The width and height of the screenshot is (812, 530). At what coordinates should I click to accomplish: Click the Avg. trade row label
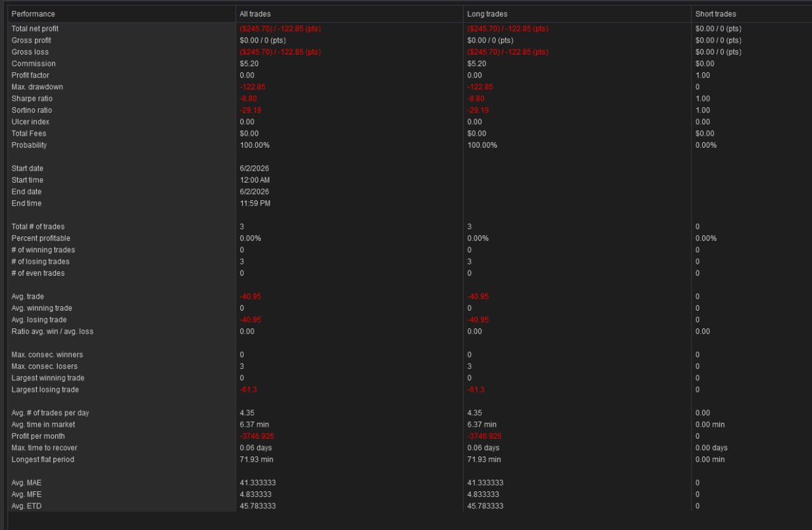click(28, 296)
